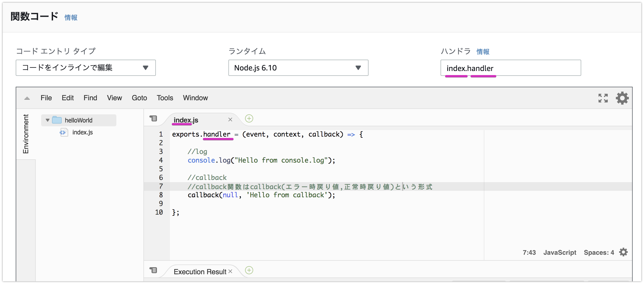This screenshot has width=644, height=284.
Task: Open the editor Preferences gear icon
Action: click(x=622, y=98)
